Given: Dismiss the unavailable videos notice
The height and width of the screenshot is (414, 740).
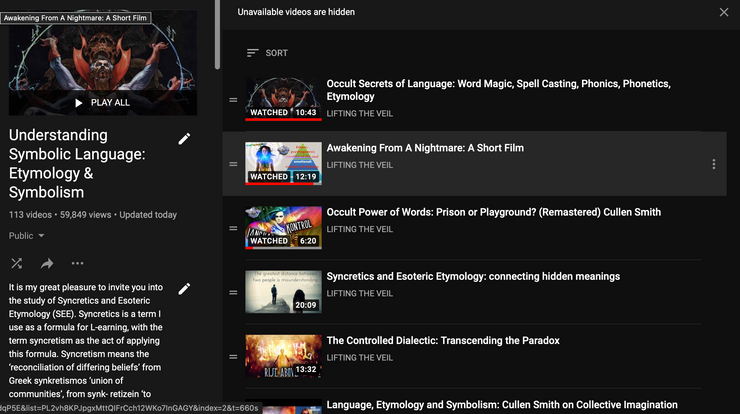Looking at the screenshot, I should pyautogui.click(x=724, y=12).
